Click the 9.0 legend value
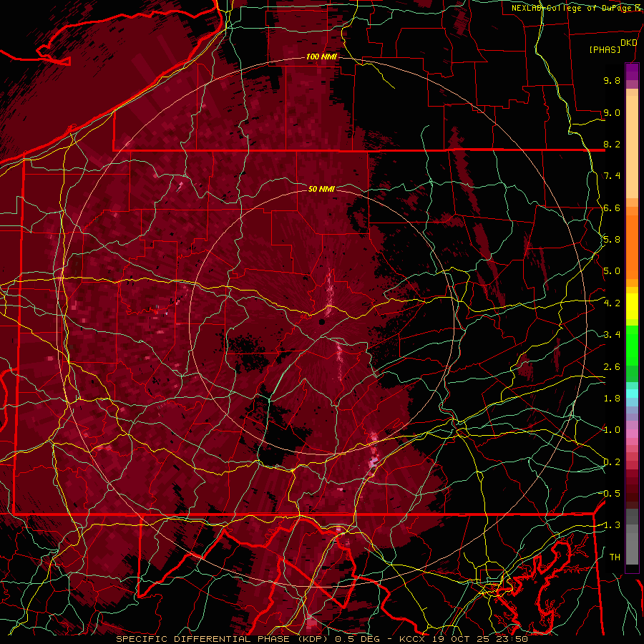Viewport: 644px width, 644px height. [612, 112]
